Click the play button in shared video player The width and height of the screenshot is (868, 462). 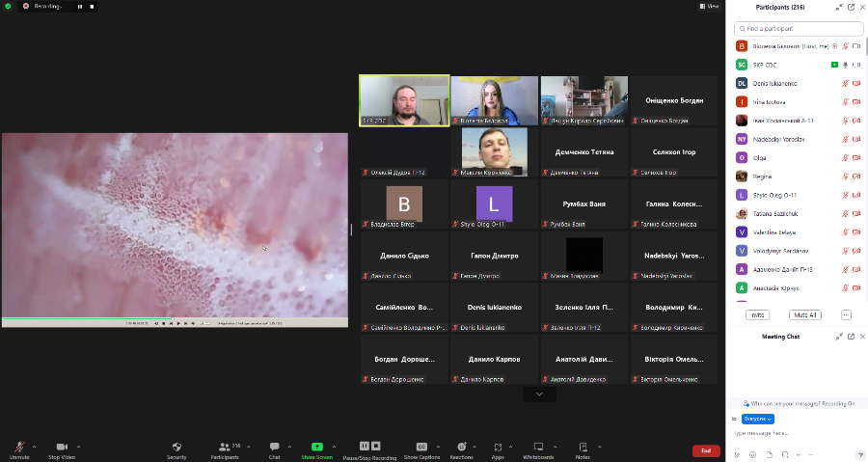[178, 323]
